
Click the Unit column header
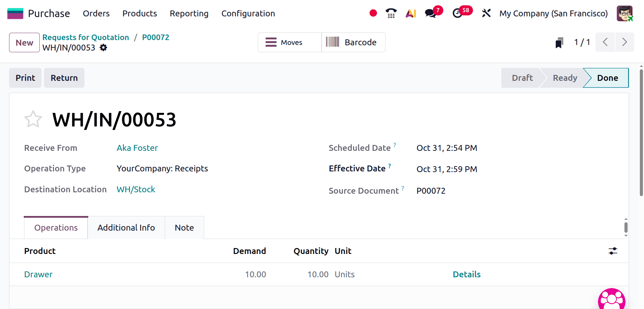343,251
